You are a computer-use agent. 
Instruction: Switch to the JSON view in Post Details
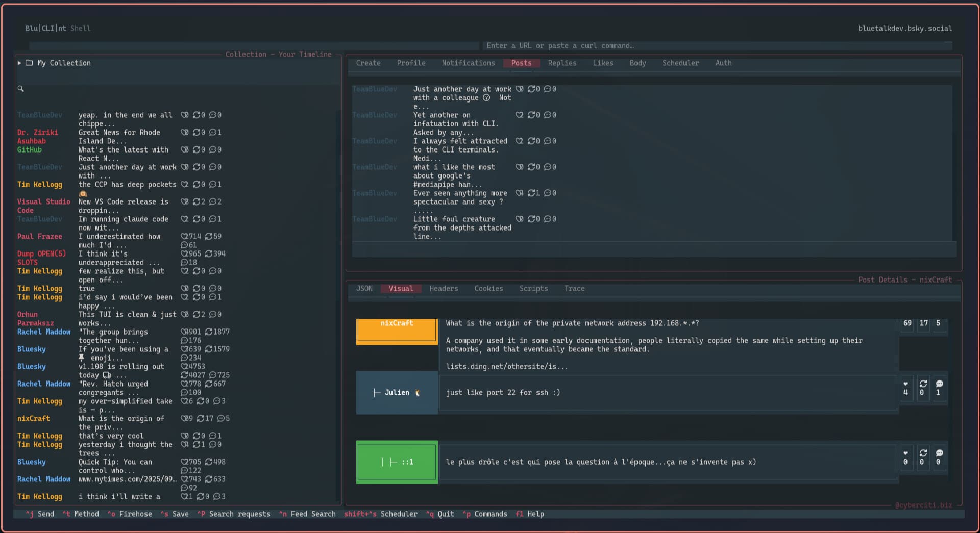(x=364, y=288)
